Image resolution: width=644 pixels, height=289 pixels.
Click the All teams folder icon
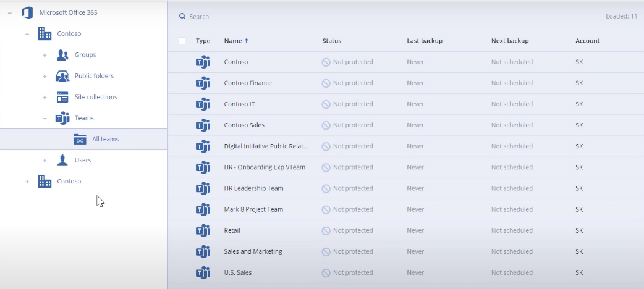[x=80, y=139]
